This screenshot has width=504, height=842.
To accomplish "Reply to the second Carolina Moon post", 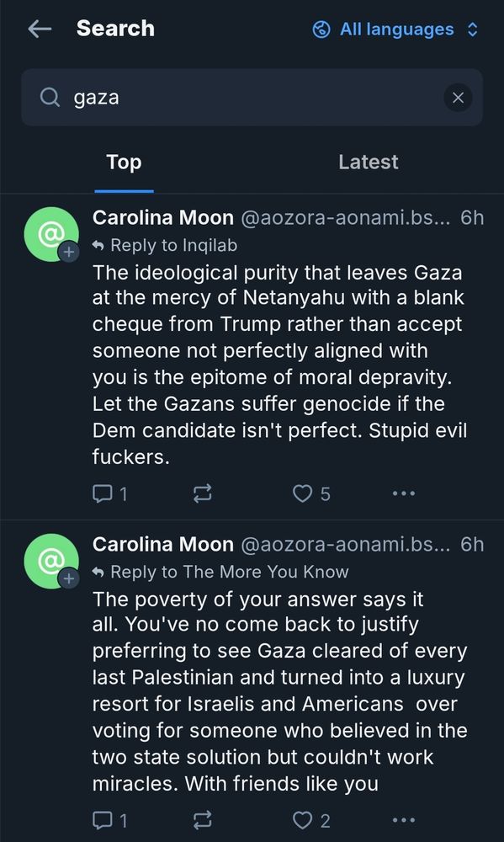I will click(110, 820).
